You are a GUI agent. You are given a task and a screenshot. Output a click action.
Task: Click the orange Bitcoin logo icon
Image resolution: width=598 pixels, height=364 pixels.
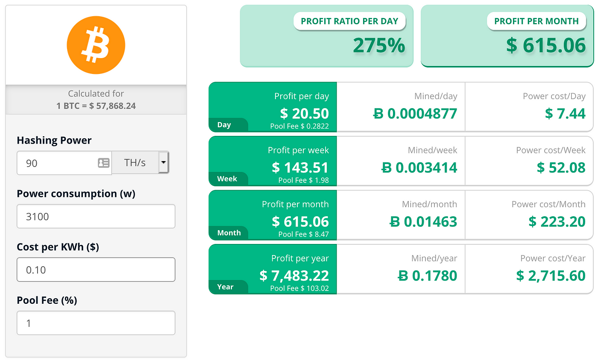click(x=96, y=45)
